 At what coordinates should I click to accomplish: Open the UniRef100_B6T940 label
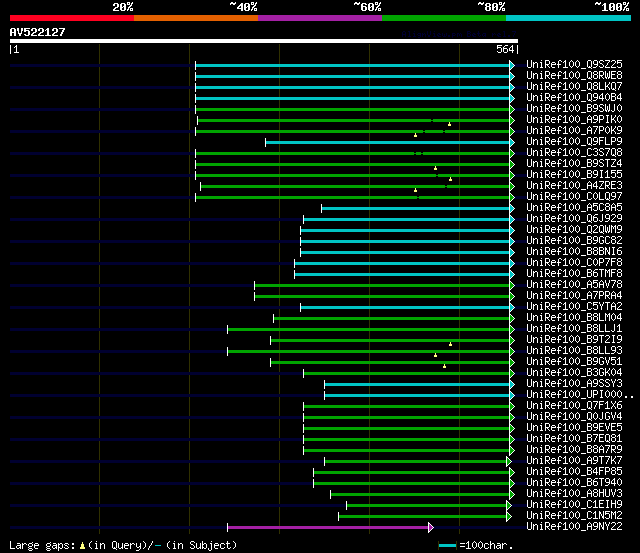click(x=574, y=483)
